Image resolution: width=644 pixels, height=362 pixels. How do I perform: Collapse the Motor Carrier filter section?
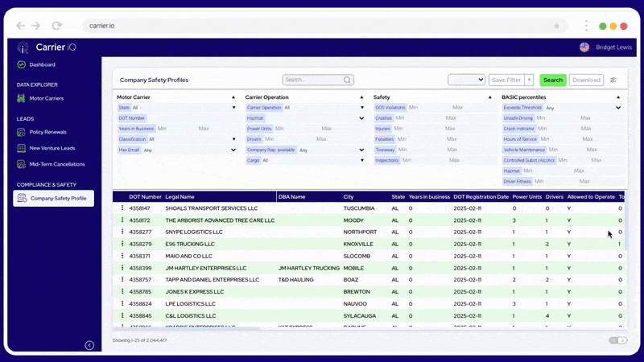tap(233, 97)
